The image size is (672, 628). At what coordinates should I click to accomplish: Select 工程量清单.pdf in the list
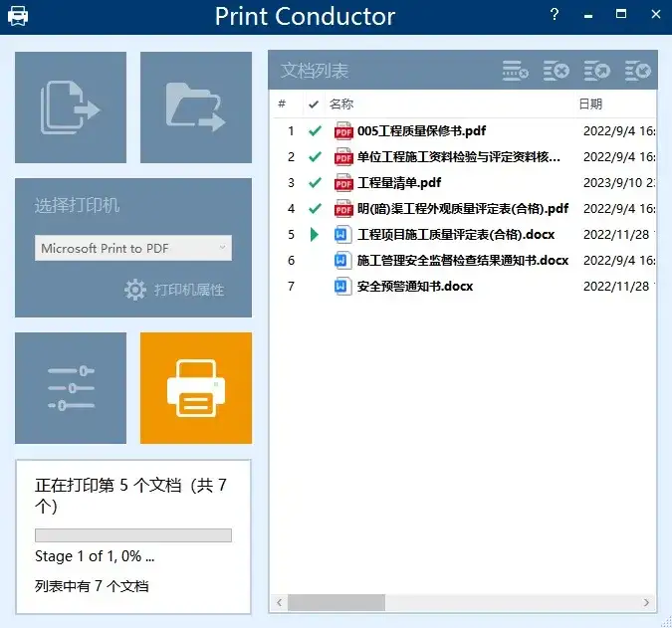(399, 183)
